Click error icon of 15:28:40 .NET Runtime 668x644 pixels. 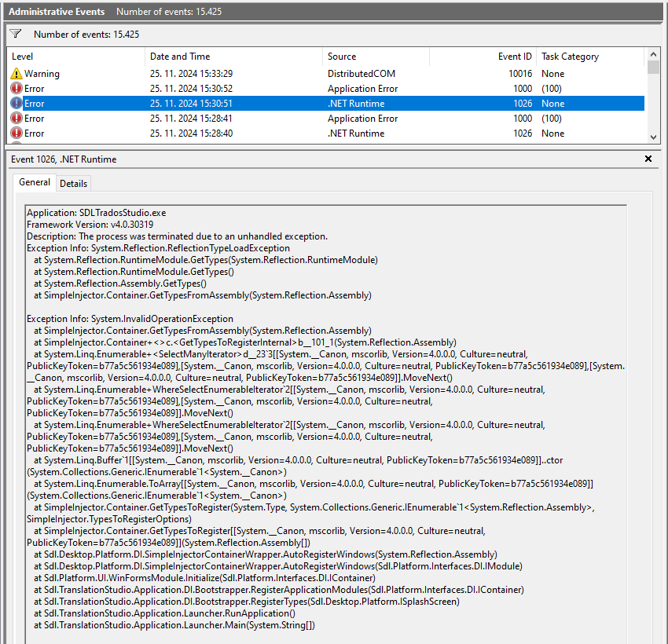[17, 134]
